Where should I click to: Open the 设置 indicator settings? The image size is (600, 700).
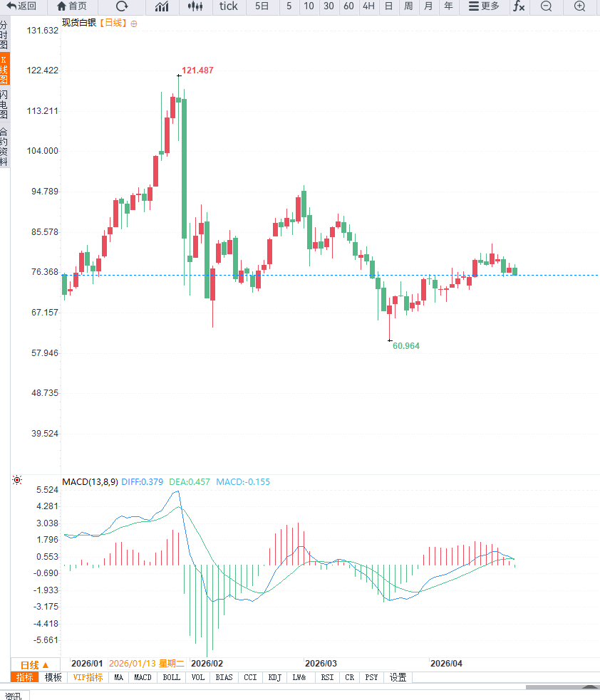398,677
